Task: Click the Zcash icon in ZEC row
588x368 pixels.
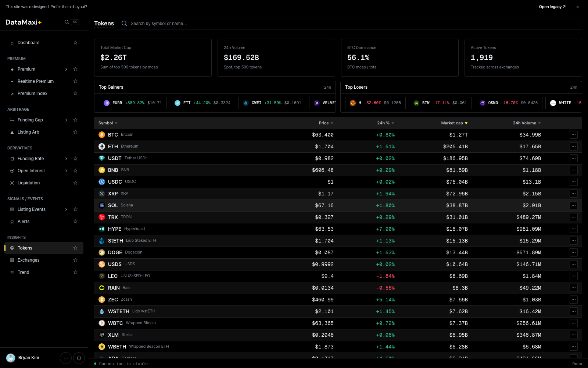Action: (102, 300)
